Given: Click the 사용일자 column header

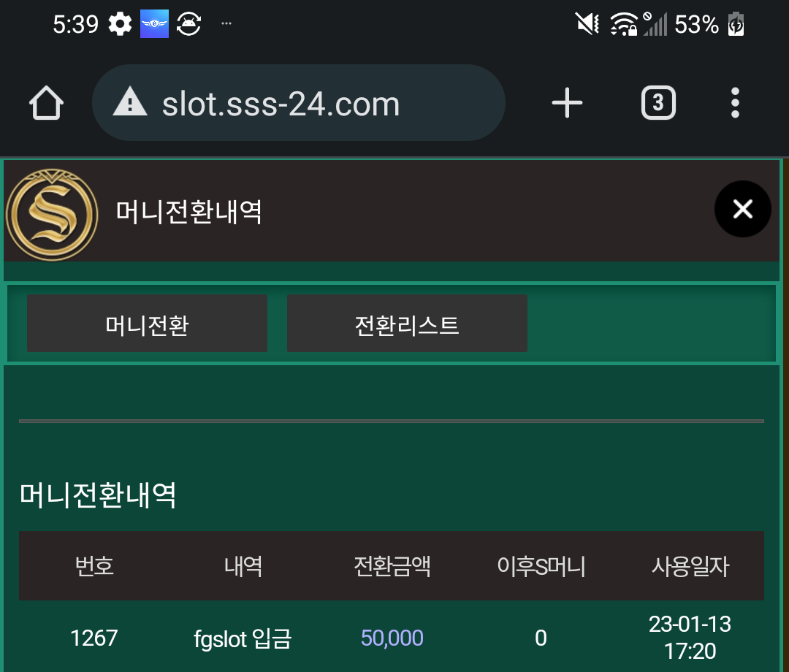Looking at the screenshot, I should 690,566.
